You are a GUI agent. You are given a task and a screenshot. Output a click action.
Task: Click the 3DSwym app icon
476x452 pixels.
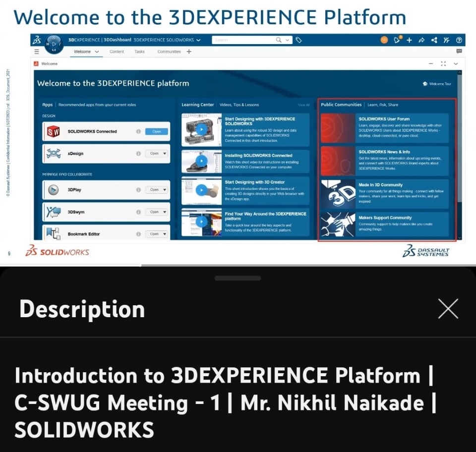[54, 212]
